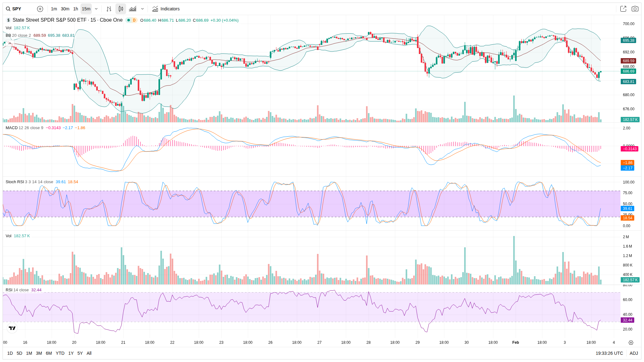644x362 pixels.
Task: Toggle the ADJ adjusted data setting
Action: (634, 353)
